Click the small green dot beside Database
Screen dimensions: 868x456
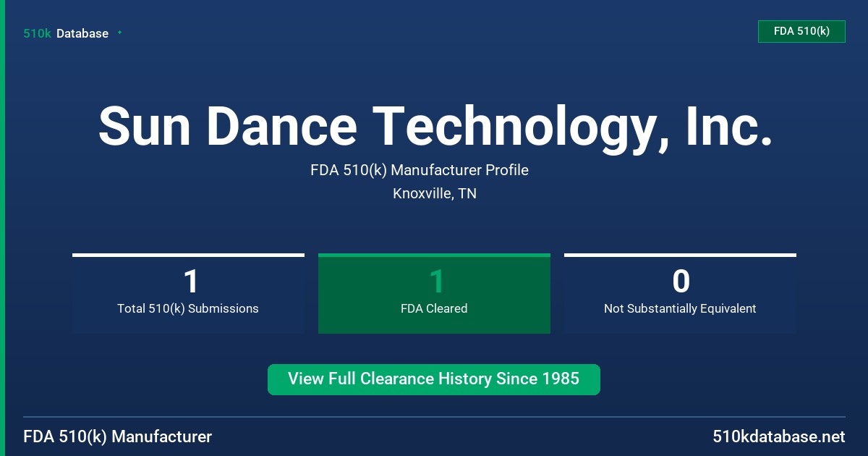(x=119, y=33)
